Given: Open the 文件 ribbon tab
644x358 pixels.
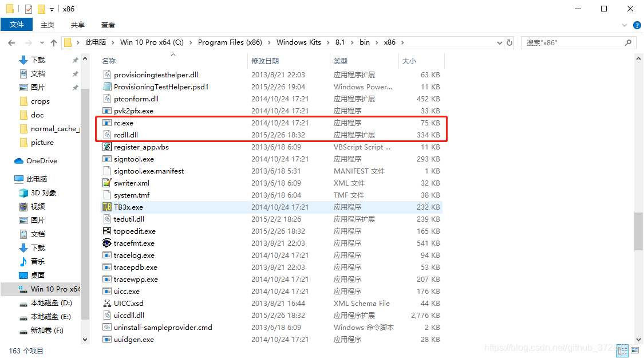Looking at the screenshot, I should coord(17,25).
